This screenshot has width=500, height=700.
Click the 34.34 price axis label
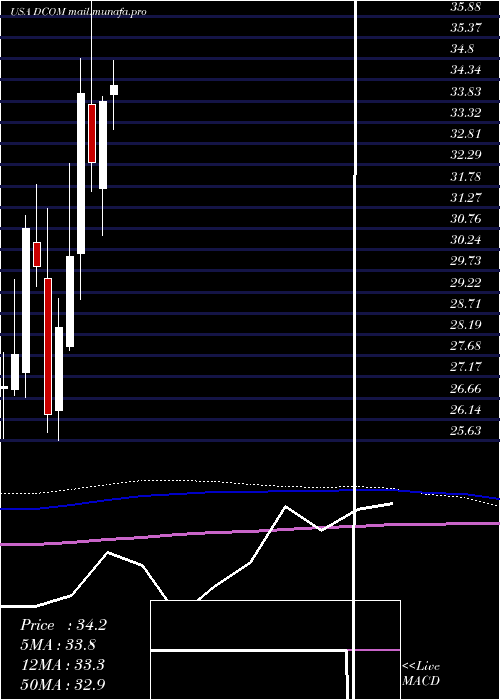(466, 70)
